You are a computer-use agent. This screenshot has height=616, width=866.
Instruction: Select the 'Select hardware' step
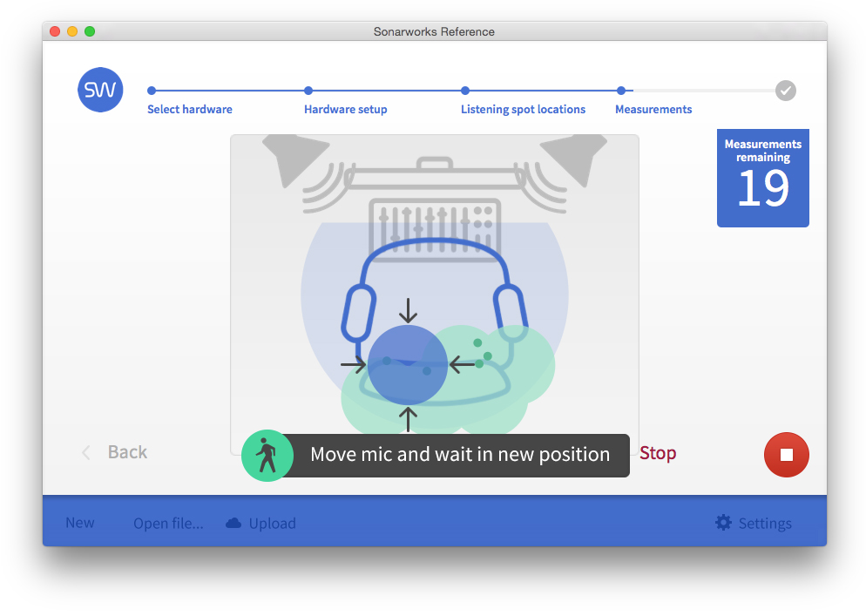[x=189, y=110]
